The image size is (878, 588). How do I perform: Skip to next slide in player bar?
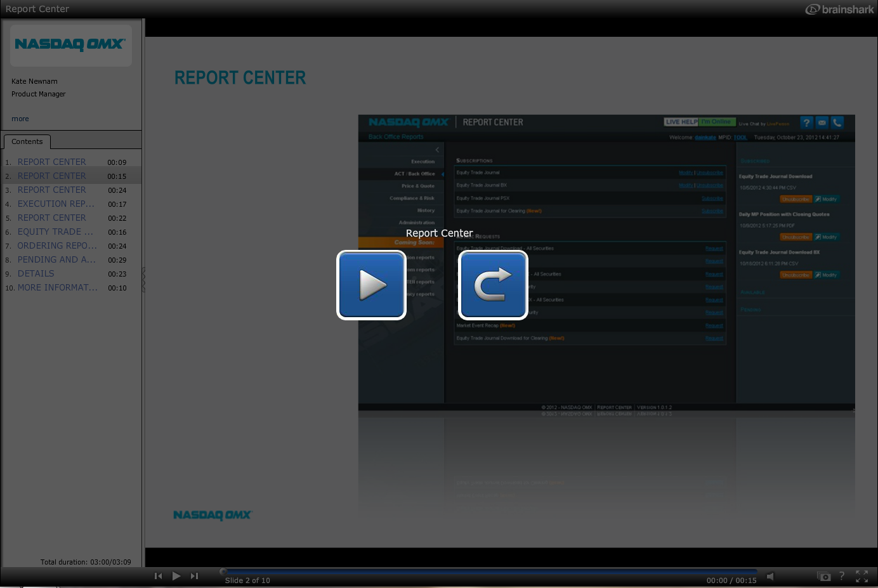(x=195, y=576)
